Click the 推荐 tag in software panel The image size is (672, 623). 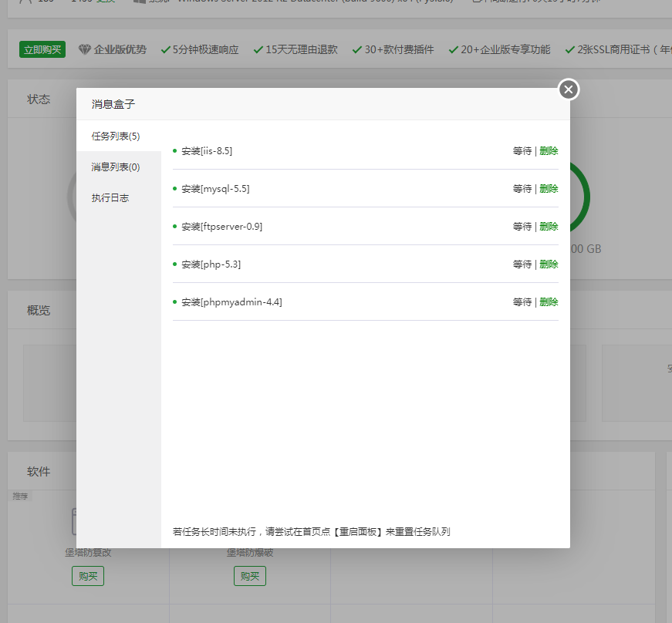point(20,496)
